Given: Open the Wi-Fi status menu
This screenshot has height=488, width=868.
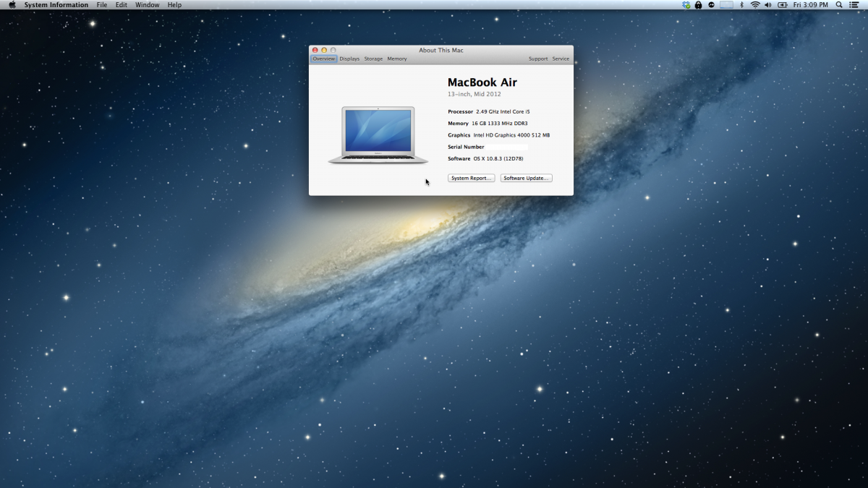Looking at the screenshot, I should (x=755, y=5).
